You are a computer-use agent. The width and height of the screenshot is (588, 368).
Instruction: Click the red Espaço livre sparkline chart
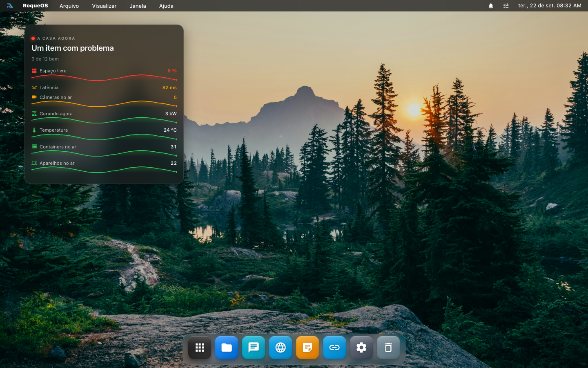point(104,78)
